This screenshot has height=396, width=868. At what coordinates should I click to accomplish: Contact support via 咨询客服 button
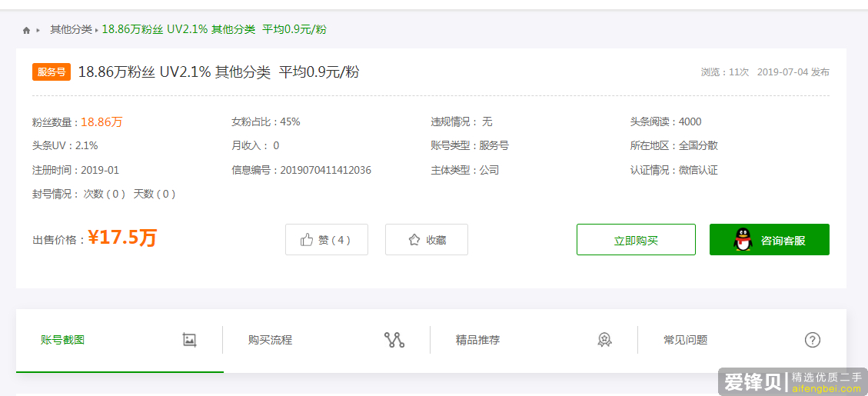pos(769,240)
